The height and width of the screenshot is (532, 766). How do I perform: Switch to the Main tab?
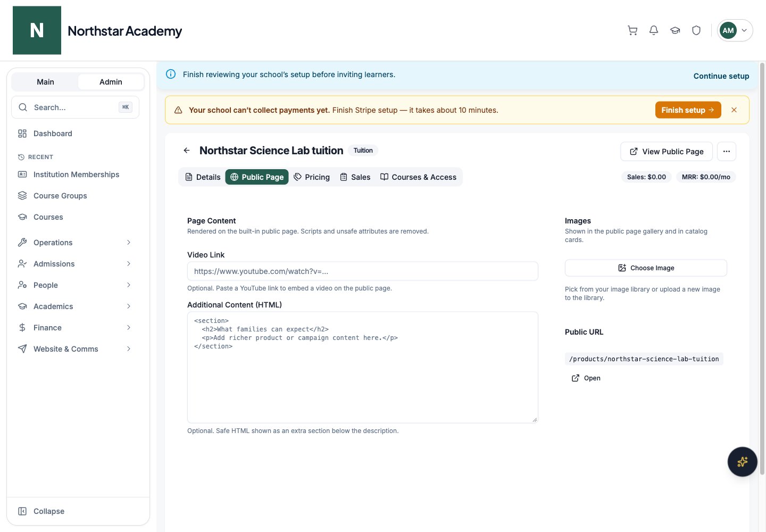click(x=45, y=82)
